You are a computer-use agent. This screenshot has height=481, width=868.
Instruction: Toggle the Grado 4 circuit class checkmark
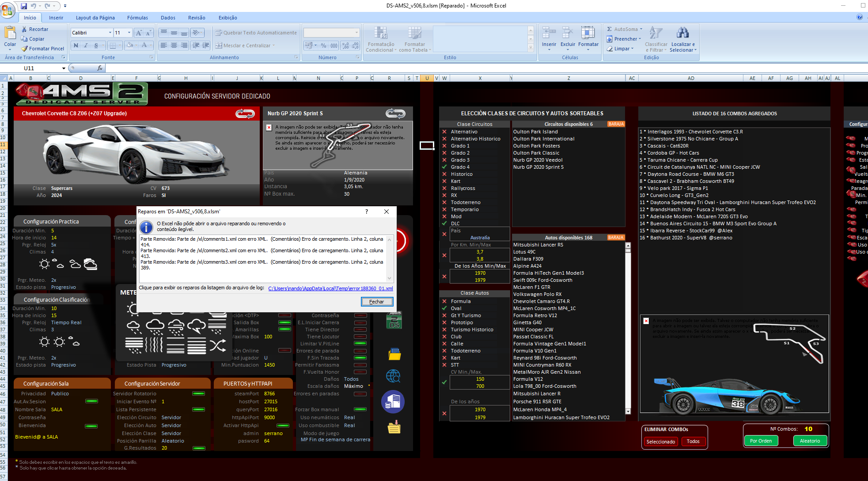(444, 167)
